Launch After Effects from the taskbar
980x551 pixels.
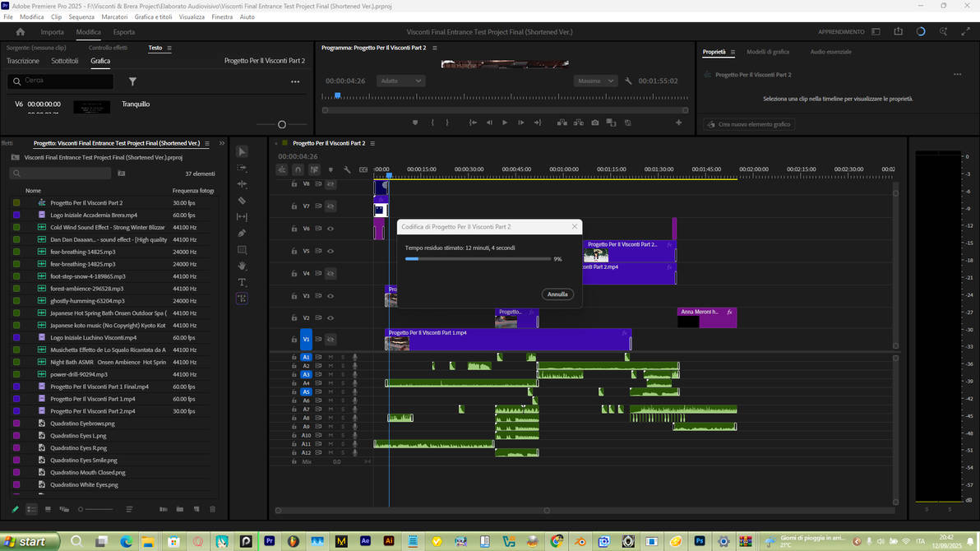click(366, 541)
